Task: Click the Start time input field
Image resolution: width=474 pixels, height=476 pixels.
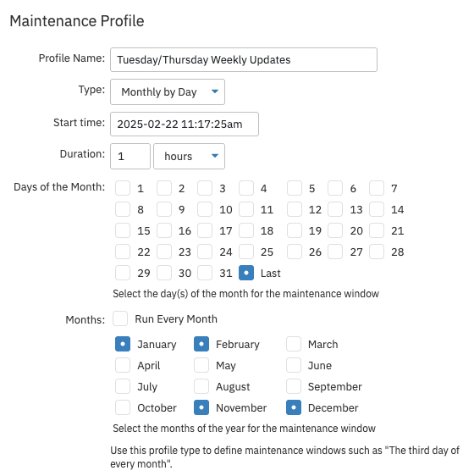Action: (x=185, y=125)
